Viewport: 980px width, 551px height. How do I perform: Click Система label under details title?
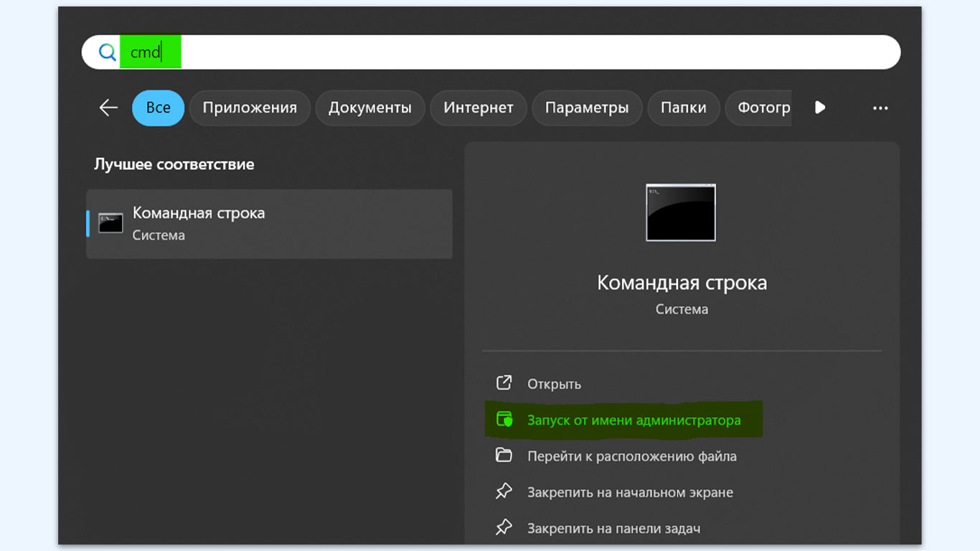(682, 309)
